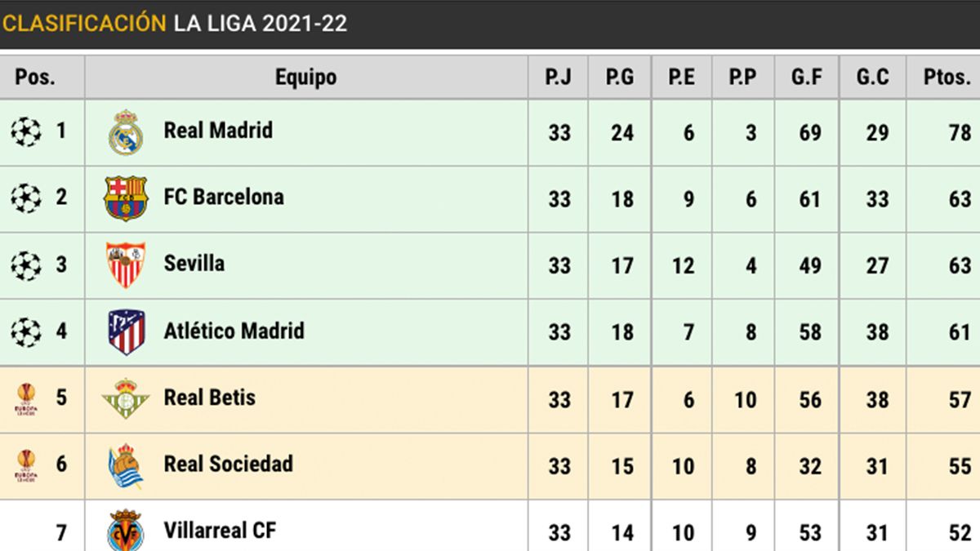This screenshot has width=980, height=551.
Task: Click the FC Barcelona crest icon
Action: (126, 198)
